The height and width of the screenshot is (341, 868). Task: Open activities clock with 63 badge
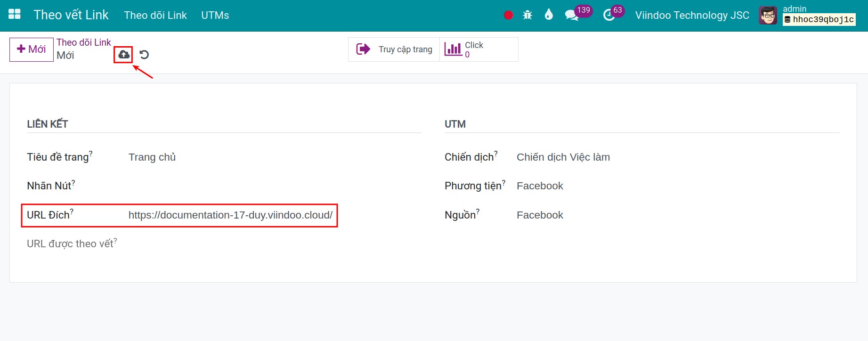pos(613,14)
